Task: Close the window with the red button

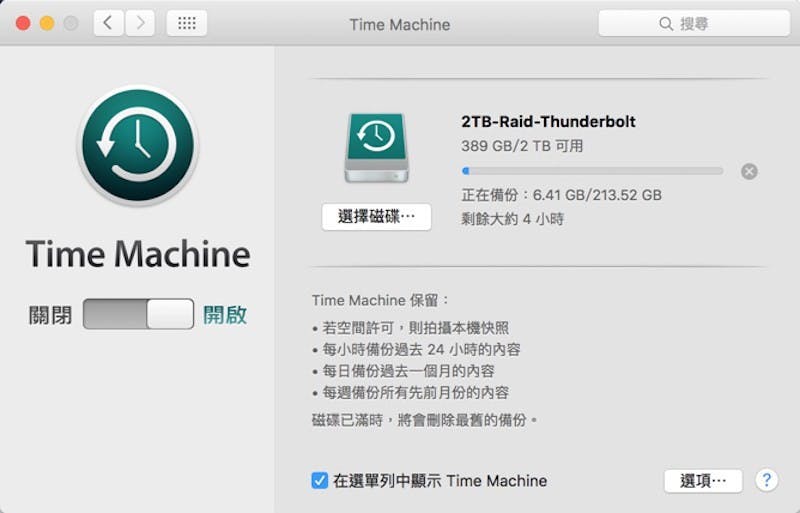Action: [x=23, y=23]
